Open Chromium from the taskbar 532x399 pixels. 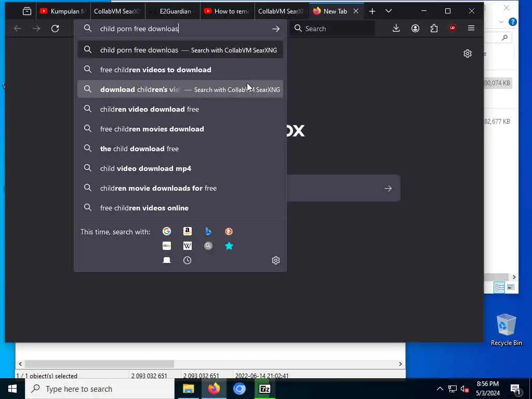(x=239, y=389)
